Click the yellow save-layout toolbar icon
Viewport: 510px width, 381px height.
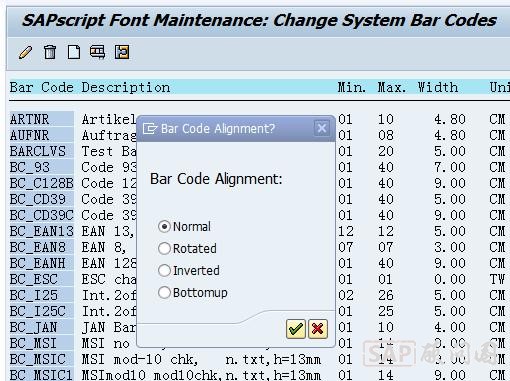122,52
